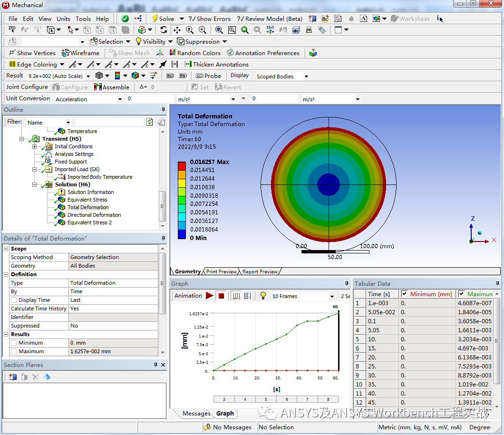The image size is (504, 435).
Task: Click the yellow legend color band
Action: tap(182, 183)
